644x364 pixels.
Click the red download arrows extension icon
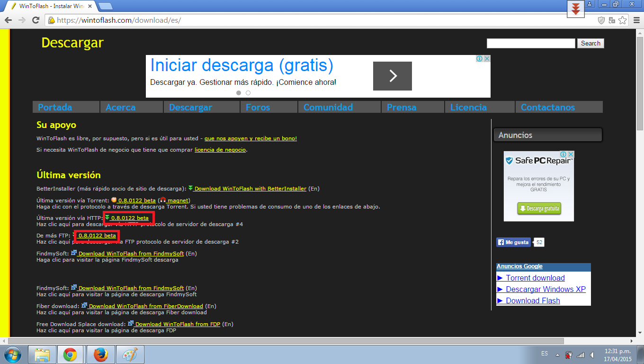[576, 9]
